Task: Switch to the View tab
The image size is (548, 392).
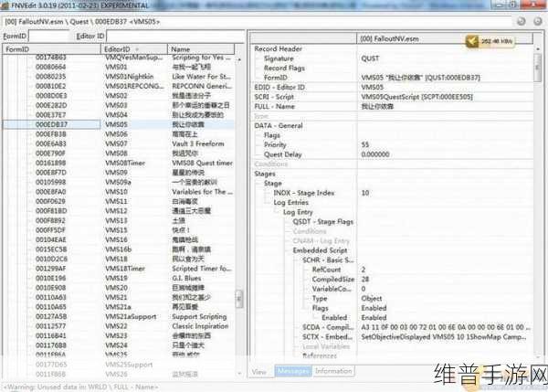Action: (259, 372)
